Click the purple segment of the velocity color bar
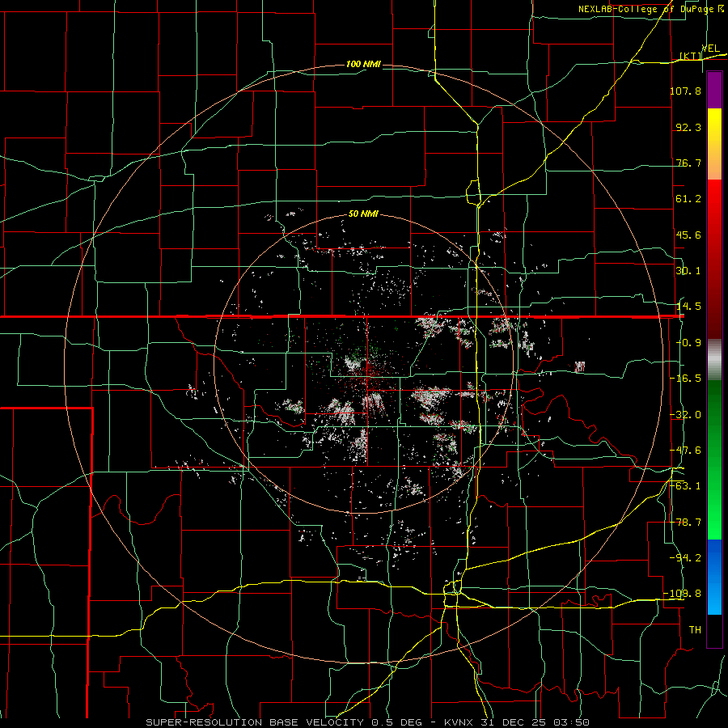 [714, 91]
